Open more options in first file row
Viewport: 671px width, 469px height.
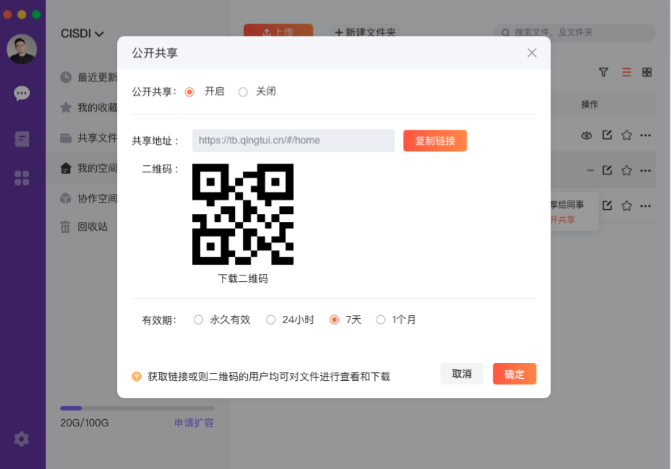pyautogui.click(x=645, y=135)
